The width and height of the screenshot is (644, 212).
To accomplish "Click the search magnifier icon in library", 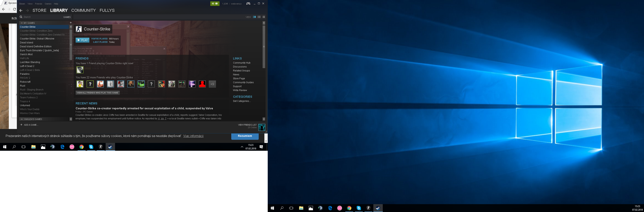I will point(21,17).
